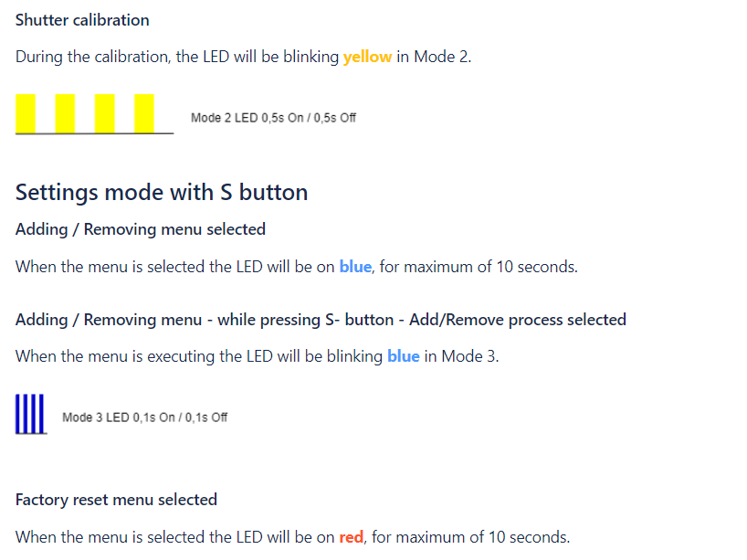Click the "Mode 2 LED 0,5s On" caption

coord(273,118)
